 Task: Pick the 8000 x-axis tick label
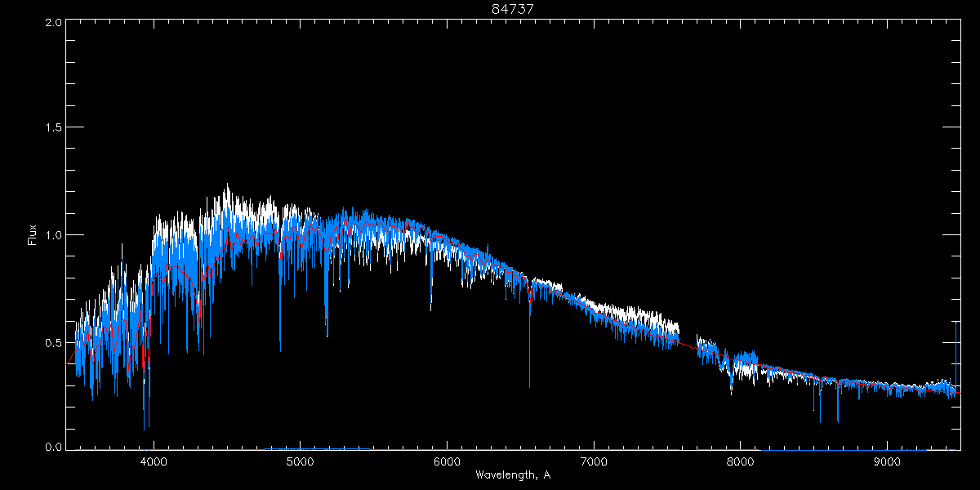pyautogui.click(x=741, y=461)
